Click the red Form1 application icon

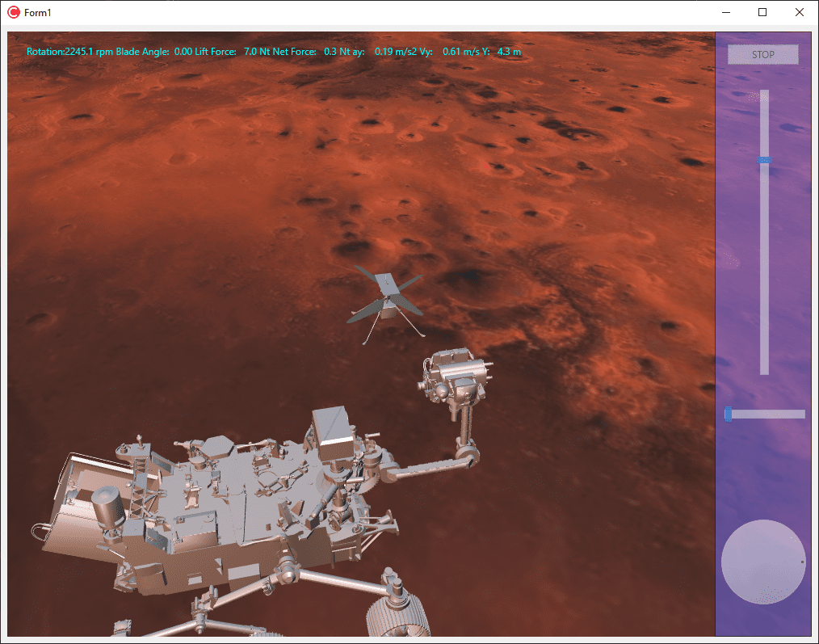14,13
